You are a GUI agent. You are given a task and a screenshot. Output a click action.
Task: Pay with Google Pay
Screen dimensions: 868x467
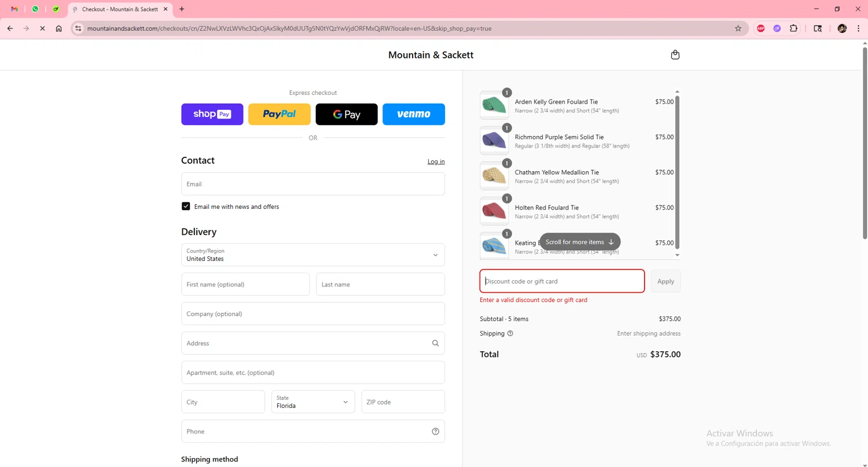click(x=347, y=114)
